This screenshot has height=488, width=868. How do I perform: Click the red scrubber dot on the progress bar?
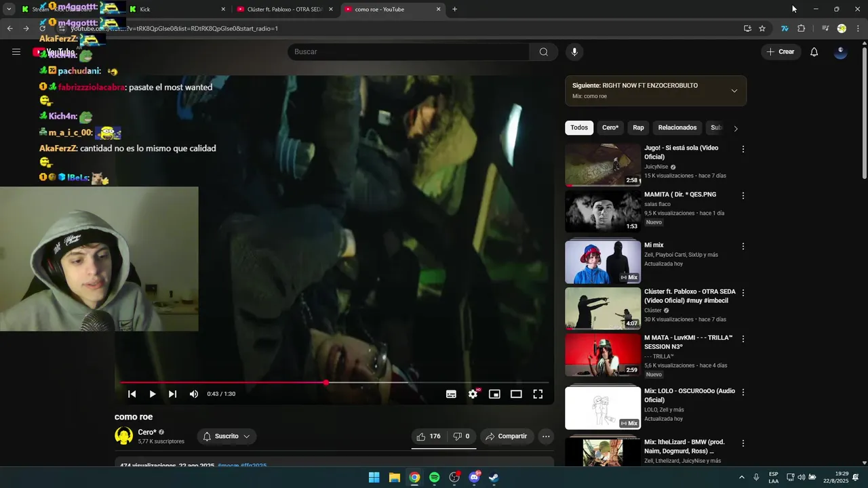326,382
